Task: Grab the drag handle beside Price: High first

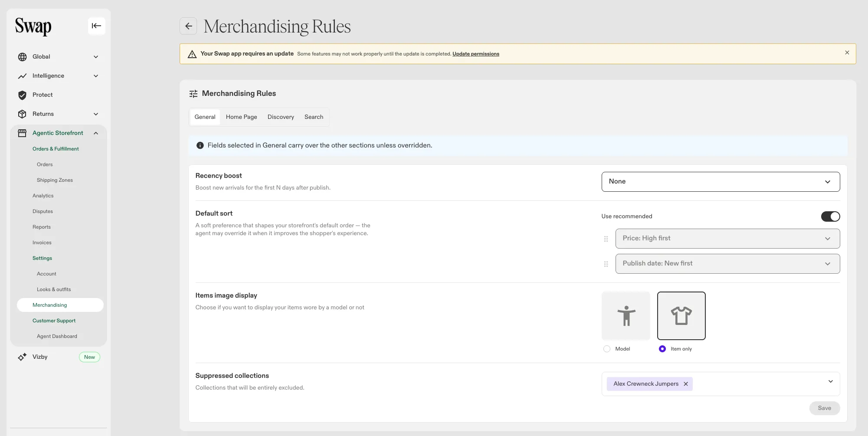Action: pyautogui.click(x=606, y=239)
